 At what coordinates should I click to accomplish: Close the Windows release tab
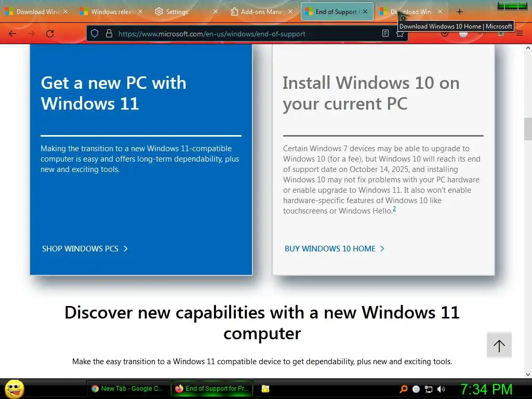[140, 11]
